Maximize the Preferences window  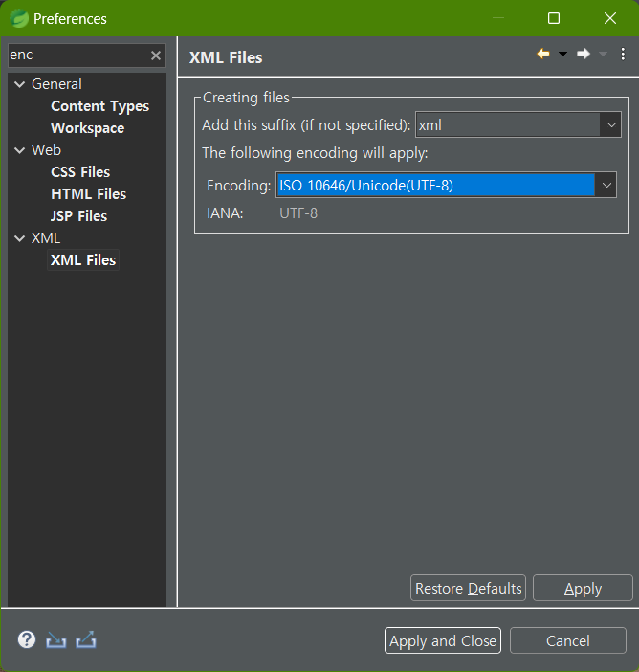tap(554, 18)
